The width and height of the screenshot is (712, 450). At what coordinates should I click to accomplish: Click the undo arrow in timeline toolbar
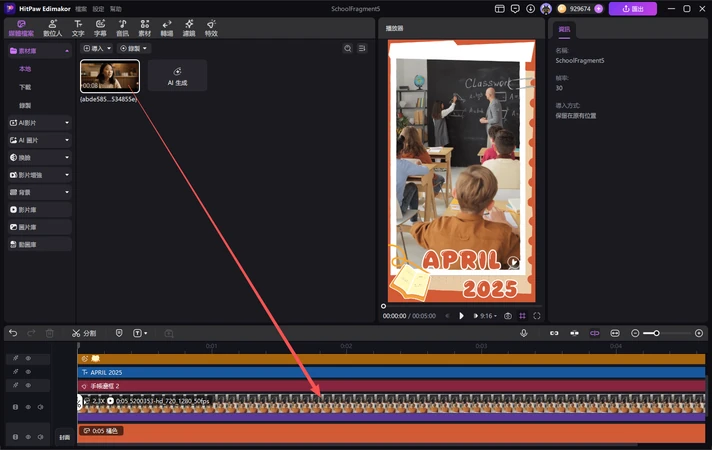pos(13,333)
